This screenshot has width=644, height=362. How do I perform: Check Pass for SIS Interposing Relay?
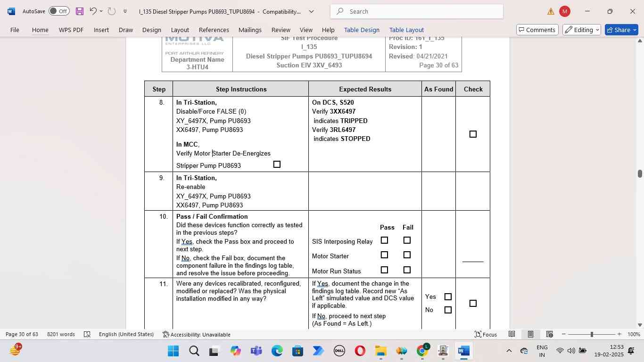(384, 240)
